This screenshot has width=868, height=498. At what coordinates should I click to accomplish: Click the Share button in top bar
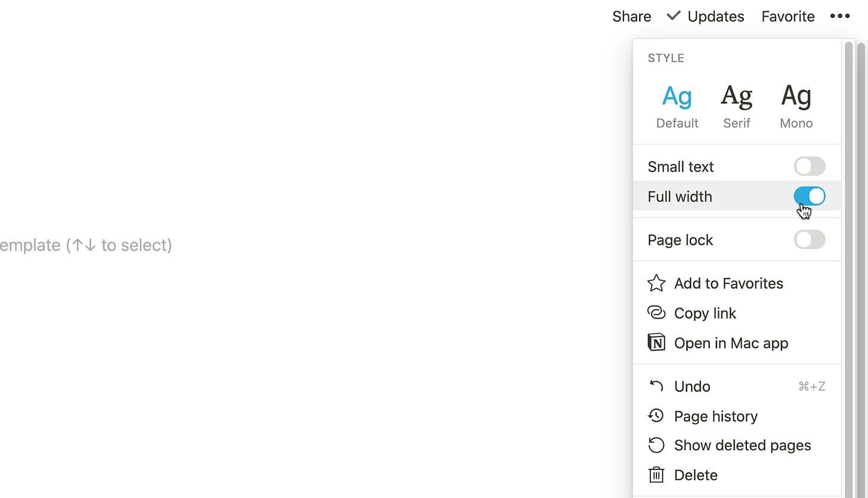[632, 16]
